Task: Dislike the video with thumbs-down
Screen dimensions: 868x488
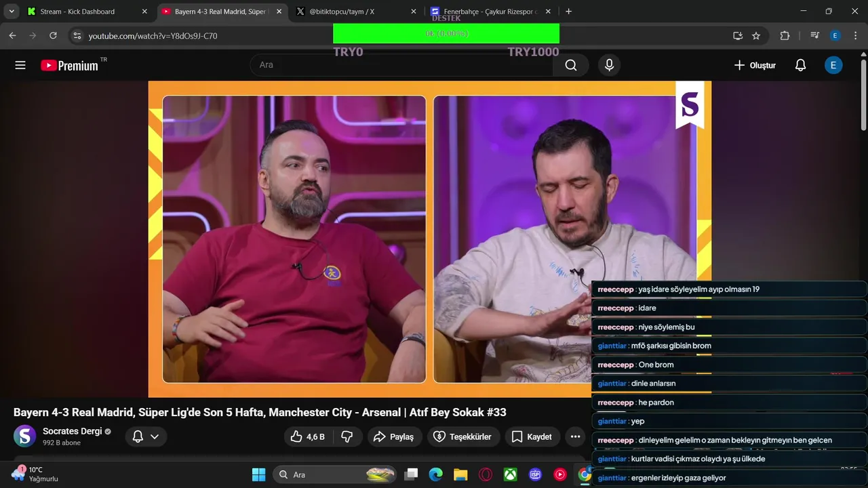Action: pos(347,436)
